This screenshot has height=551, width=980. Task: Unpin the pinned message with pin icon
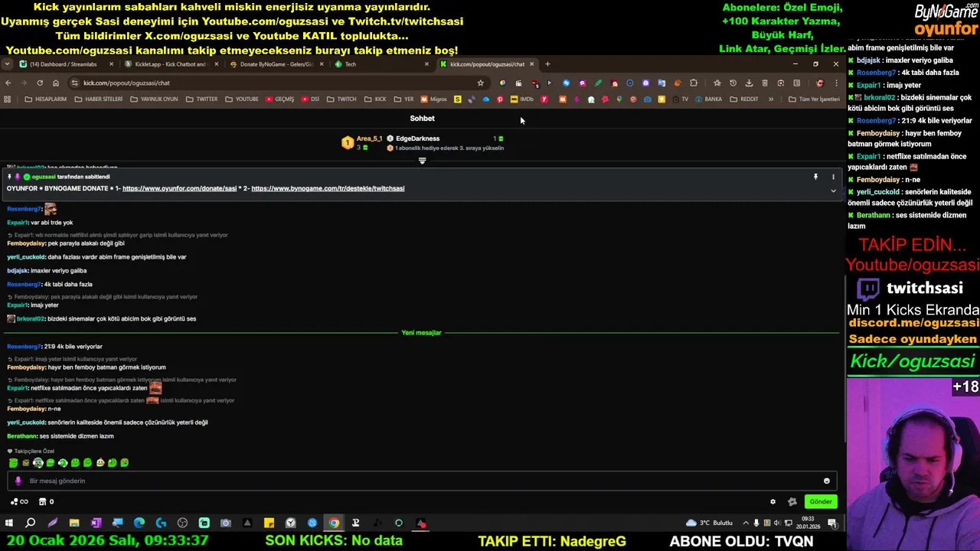[815, 177]
